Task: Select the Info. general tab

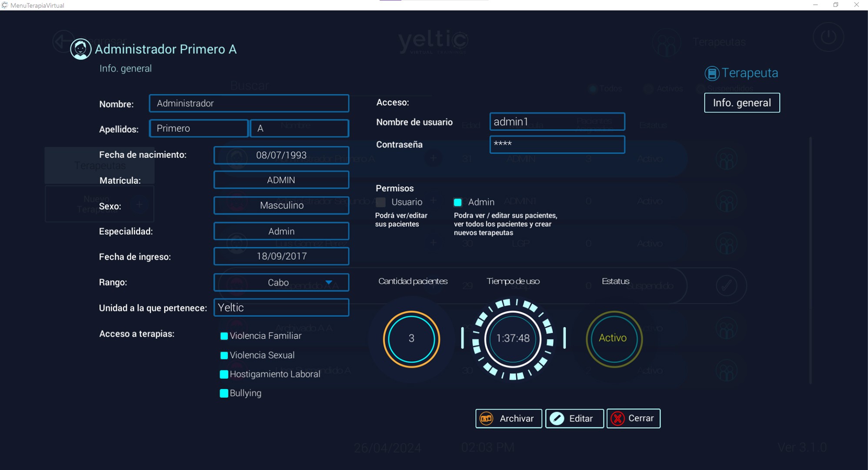Action: coord(741,103)
